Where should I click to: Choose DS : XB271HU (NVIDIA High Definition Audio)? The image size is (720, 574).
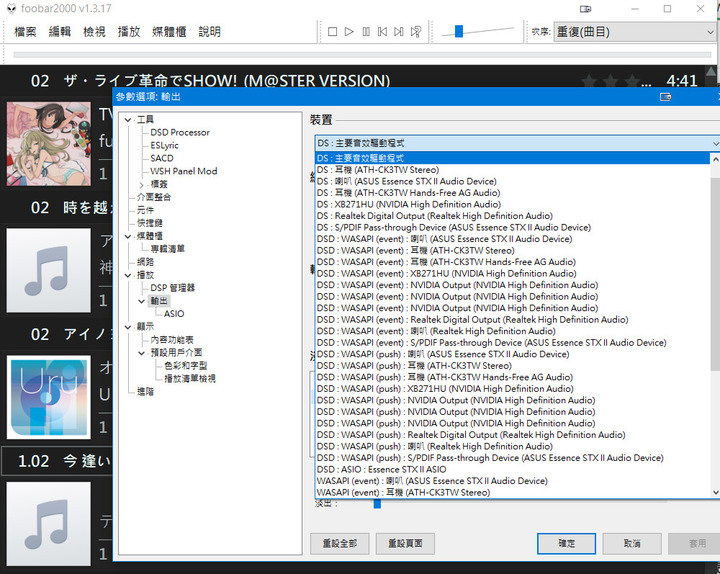(512, 204)
